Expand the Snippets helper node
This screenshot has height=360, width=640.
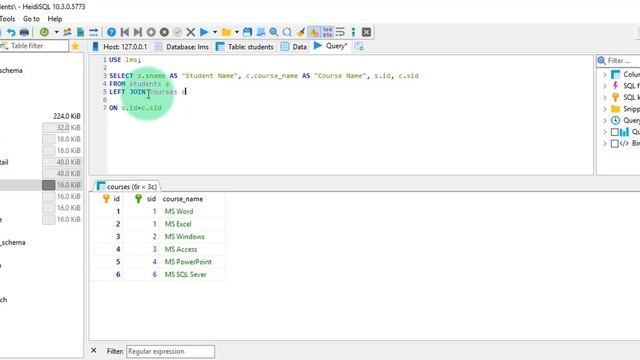coord(605,109)
